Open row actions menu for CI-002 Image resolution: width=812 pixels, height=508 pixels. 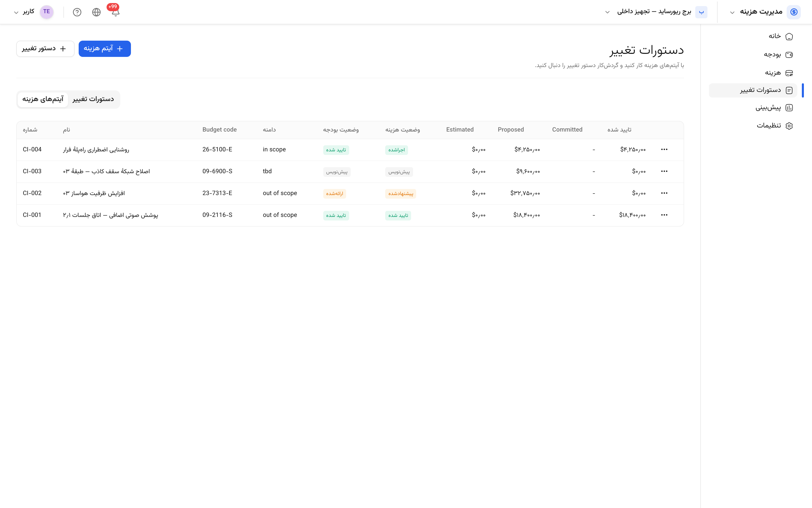tap(664, 193)
